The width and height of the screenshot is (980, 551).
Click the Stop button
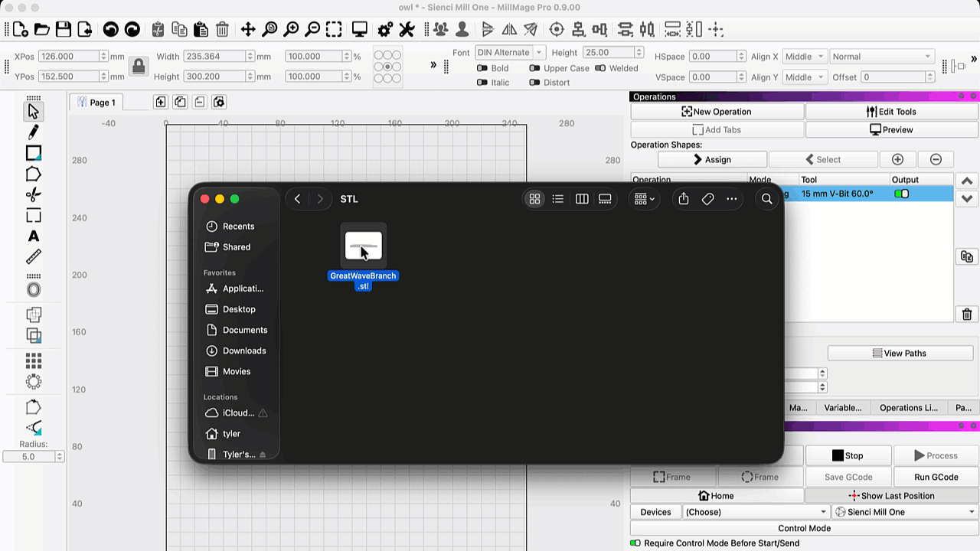pos(848,455)
